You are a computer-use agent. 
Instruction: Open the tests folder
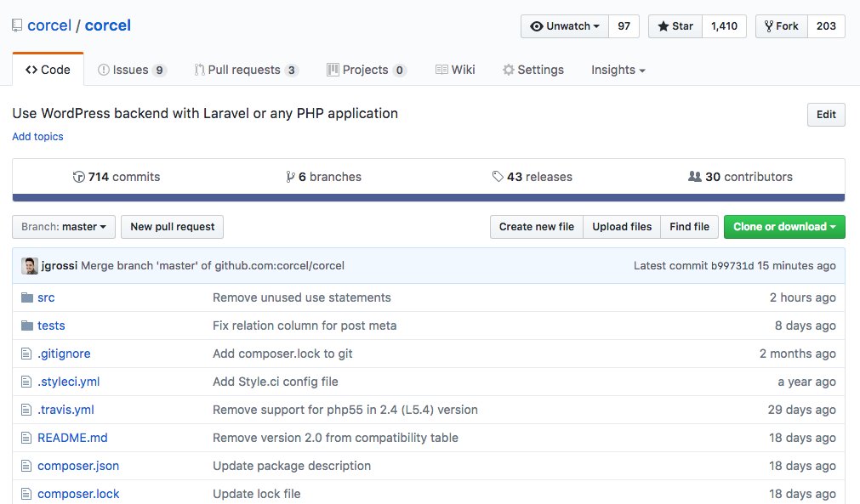pyautogui.click(x=51, y=326)
